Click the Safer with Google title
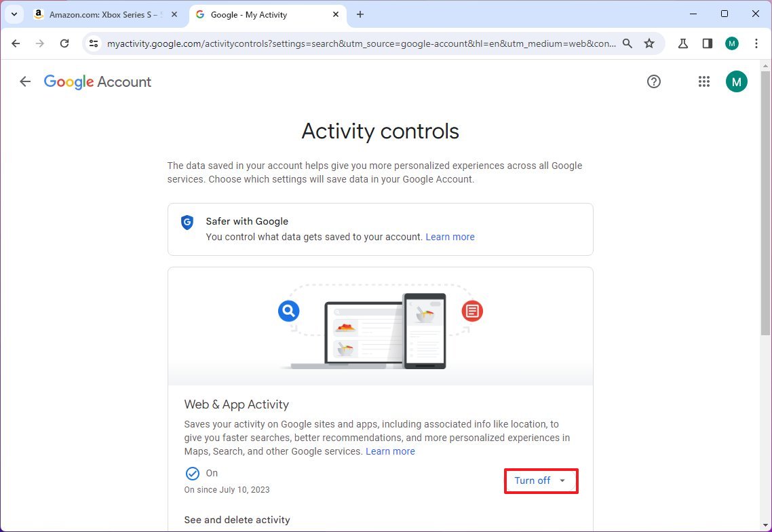 pyautogui.click(x=247, y=221)
